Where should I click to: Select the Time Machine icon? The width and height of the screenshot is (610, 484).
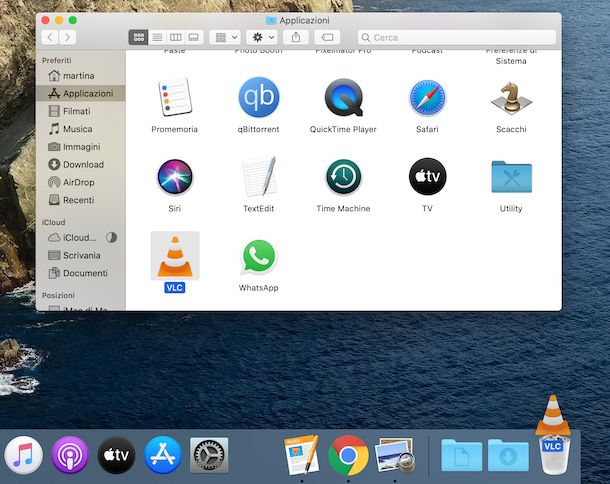pyautogui.click(x=343, y=176)
